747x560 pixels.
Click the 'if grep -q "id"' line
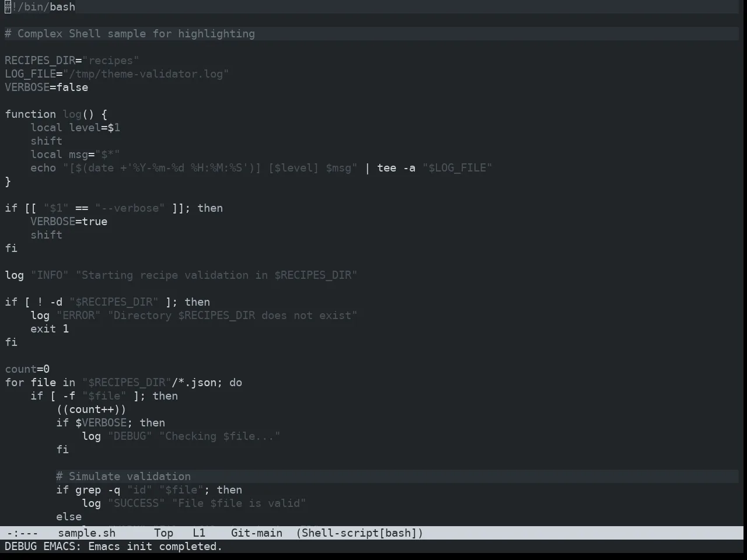pyautogui.click(x=149, y=490)
